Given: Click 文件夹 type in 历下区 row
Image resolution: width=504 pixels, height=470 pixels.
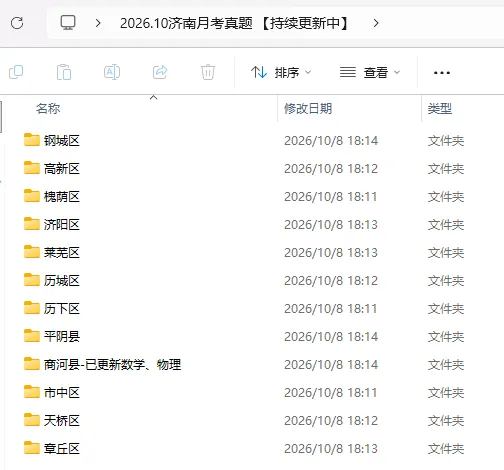Looking at the screenshot, I should [446, 309].
